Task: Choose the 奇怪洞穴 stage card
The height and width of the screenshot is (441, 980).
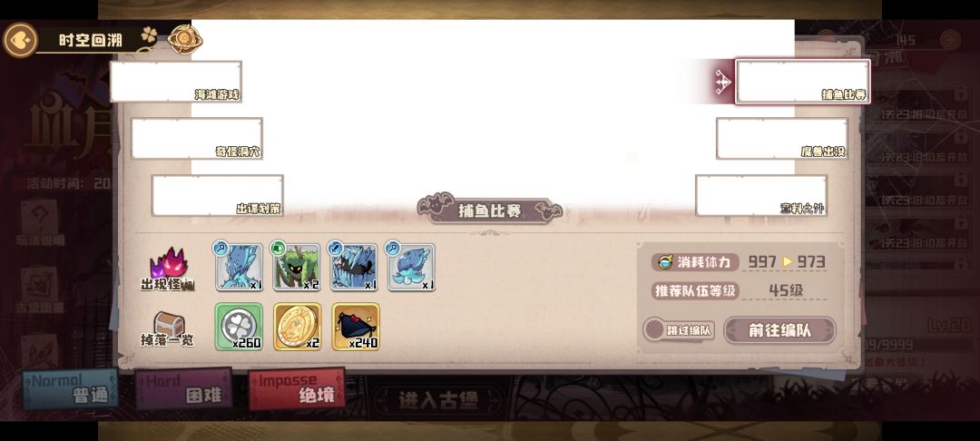Action: tap(197, 138)
